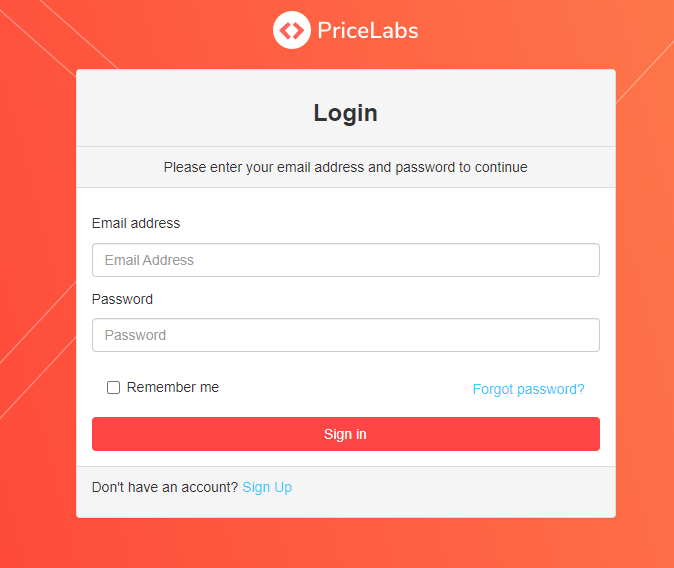Follow the Sign Up link

click(x=267, y=487)
